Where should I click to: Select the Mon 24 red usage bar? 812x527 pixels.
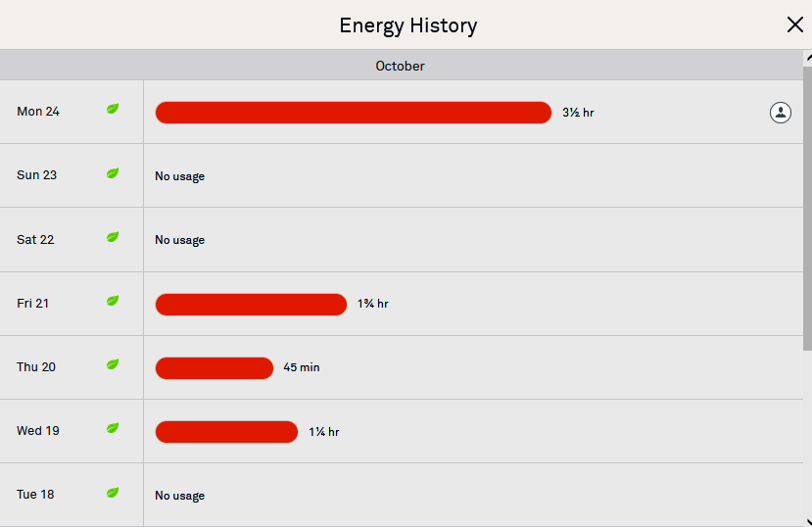point(353,113)
